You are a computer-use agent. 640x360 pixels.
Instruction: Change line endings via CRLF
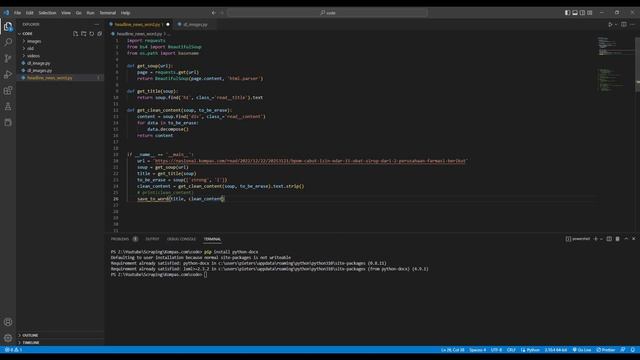(511, 350)
